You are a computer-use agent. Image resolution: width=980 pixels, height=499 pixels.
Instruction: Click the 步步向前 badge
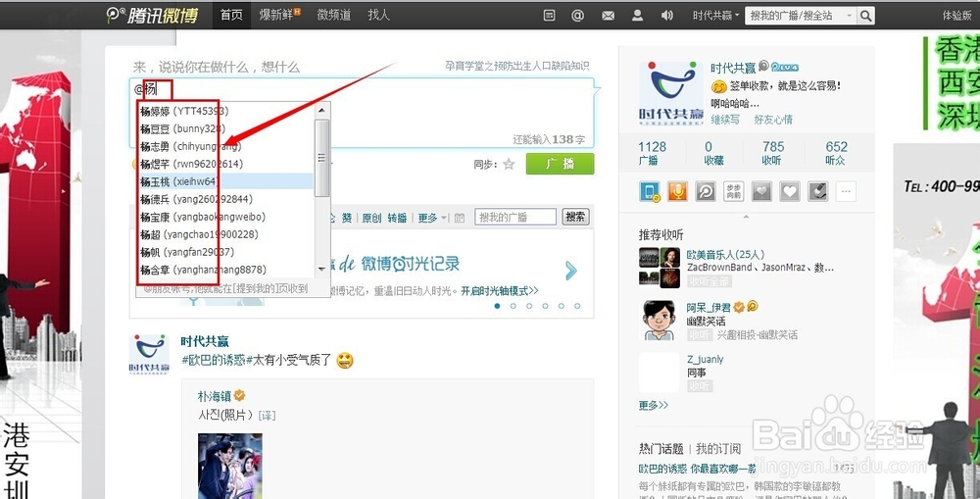pyautogui.click(x=734, y=191)
